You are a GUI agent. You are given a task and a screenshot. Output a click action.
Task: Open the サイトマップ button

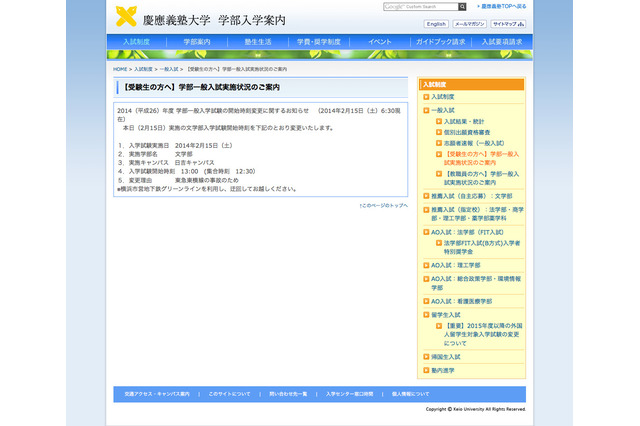[x=508, y=24]
